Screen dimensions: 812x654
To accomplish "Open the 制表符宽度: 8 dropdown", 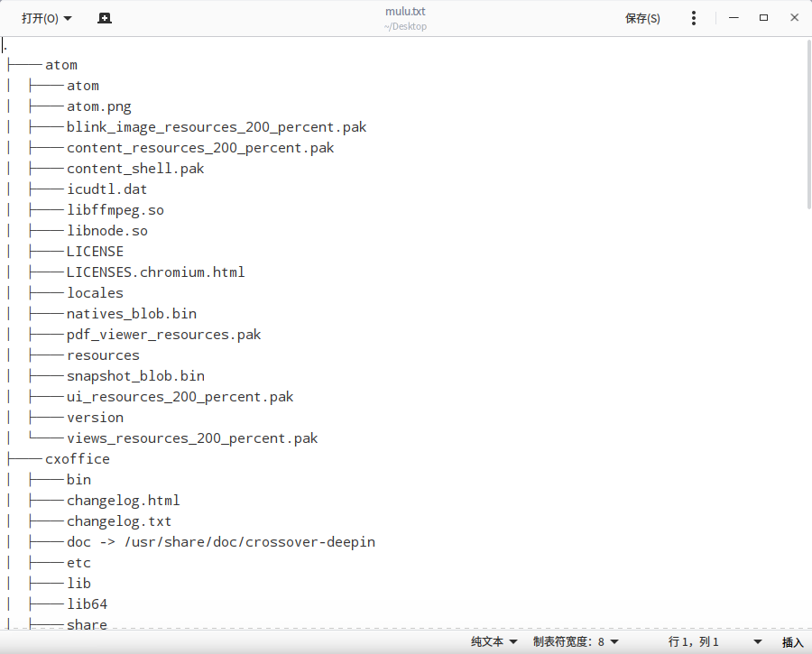I will point(576,642).
